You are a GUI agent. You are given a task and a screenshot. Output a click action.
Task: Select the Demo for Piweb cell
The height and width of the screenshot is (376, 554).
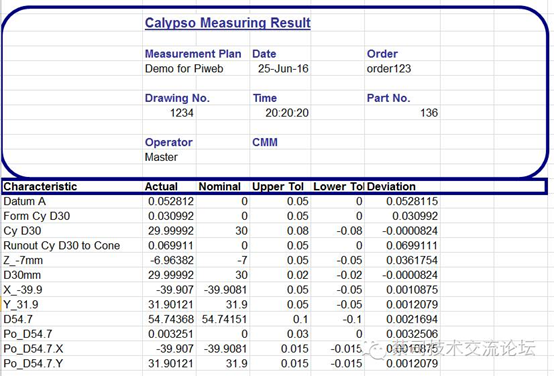tap(184, 68)
